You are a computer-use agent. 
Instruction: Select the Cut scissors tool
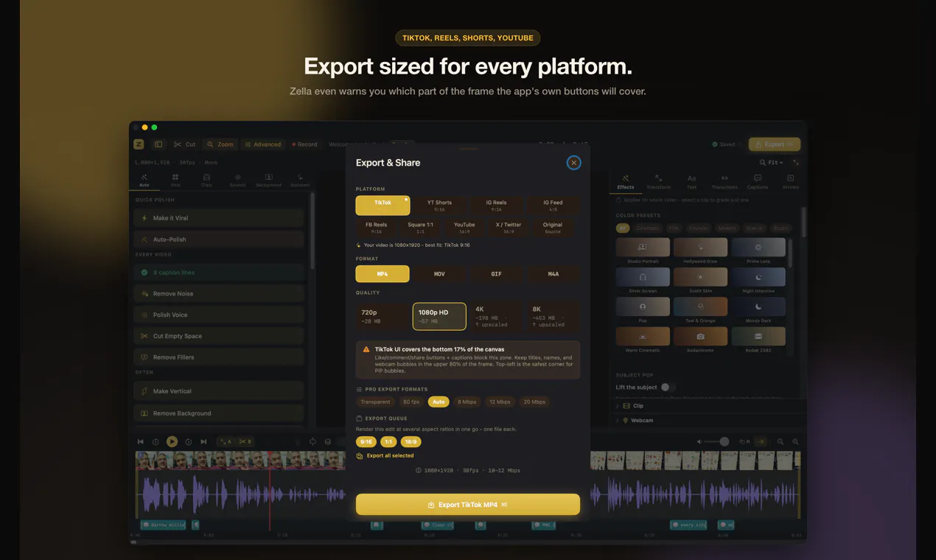click(x=184, y=144)
